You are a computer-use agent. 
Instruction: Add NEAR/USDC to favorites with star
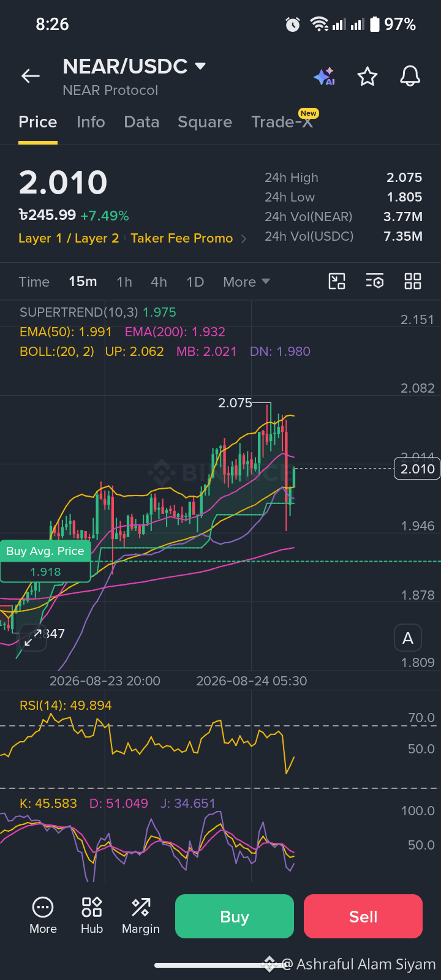coord(367,77)
